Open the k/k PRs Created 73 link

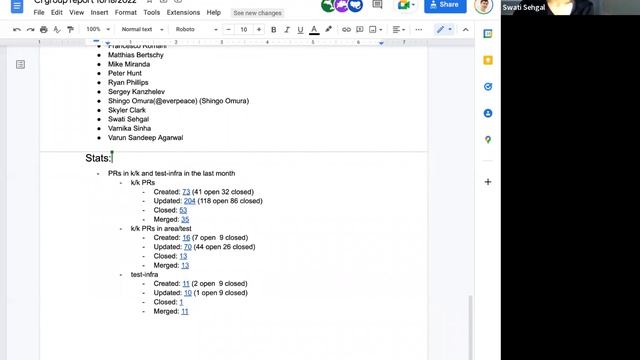tap(186, 192)
